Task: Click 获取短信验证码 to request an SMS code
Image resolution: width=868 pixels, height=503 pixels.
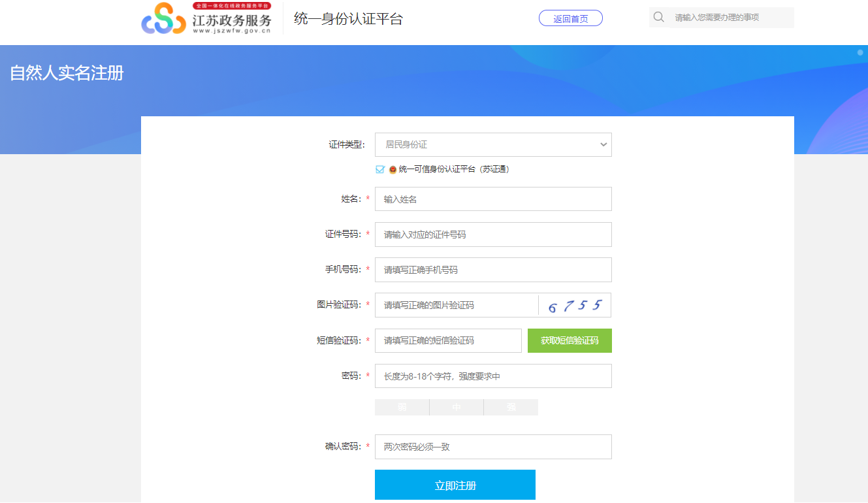Action: point(570,340)
